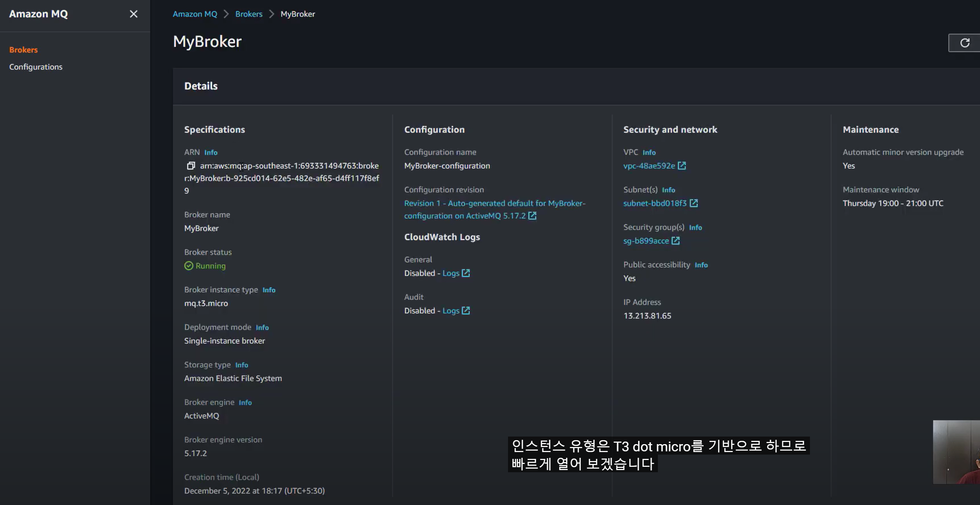Show Info for Public accessibility
This screenshot has height=505, width=980.
701,265
